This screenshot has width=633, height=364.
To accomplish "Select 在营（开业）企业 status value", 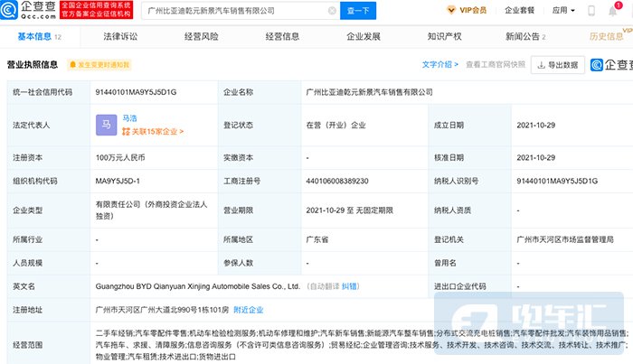I will [x=335, y=125].
